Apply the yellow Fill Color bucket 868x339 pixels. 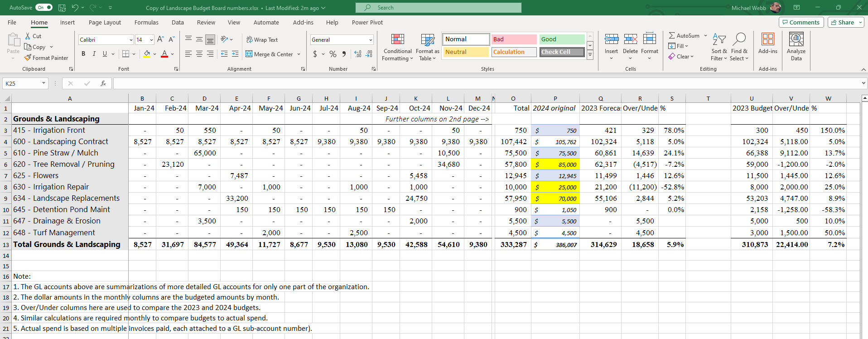147,54
